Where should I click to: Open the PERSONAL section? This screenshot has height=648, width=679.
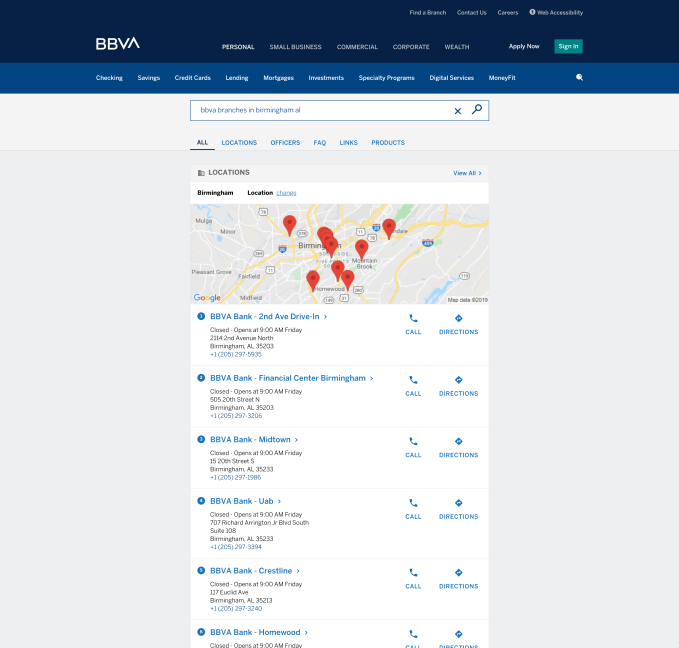tap(238, 47)
